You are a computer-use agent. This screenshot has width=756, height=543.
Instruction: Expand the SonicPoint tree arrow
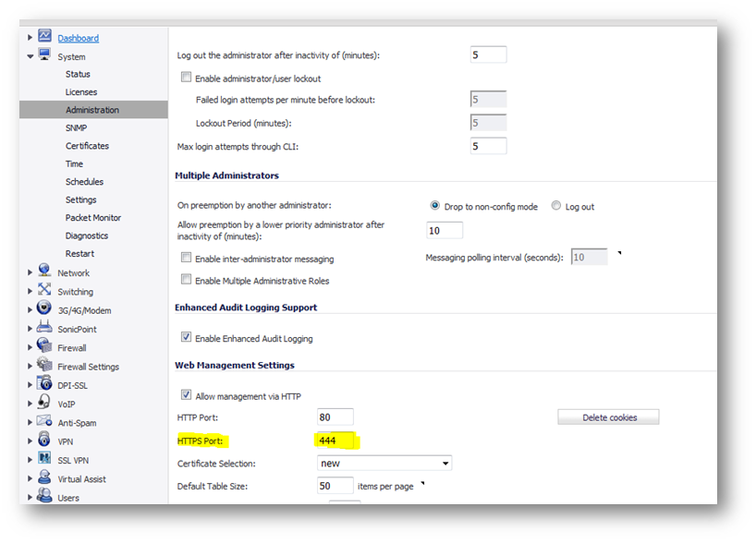click(x=30, y=329)
